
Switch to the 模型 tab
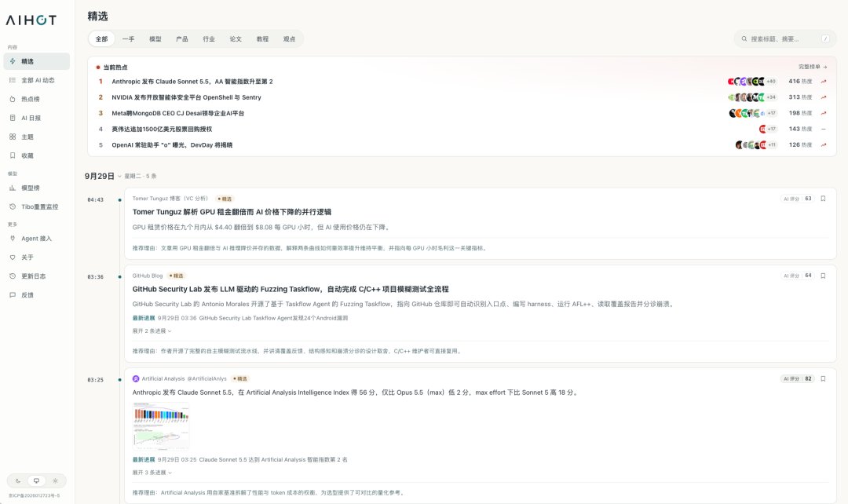[x=155, y=39]
